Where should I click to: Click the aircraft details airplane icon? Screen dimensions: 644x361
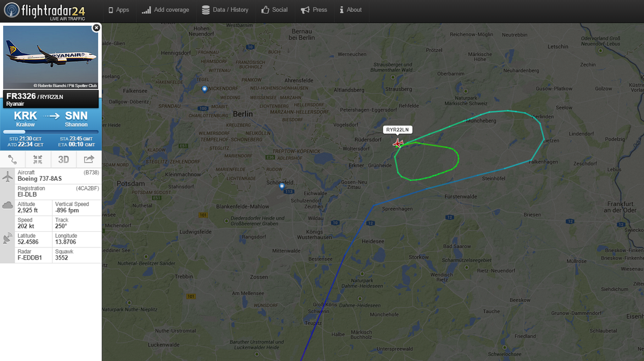click(x=8, y=177)
